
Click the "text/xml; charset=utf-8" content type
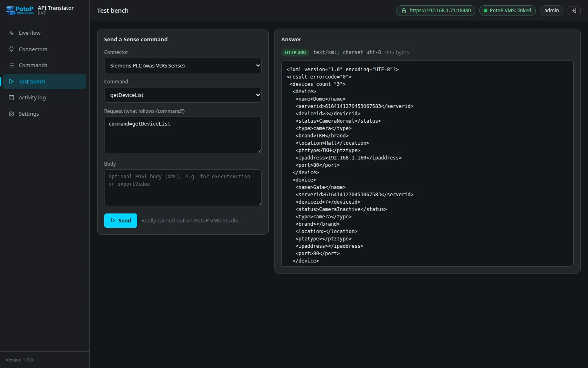tap(347, 52)
